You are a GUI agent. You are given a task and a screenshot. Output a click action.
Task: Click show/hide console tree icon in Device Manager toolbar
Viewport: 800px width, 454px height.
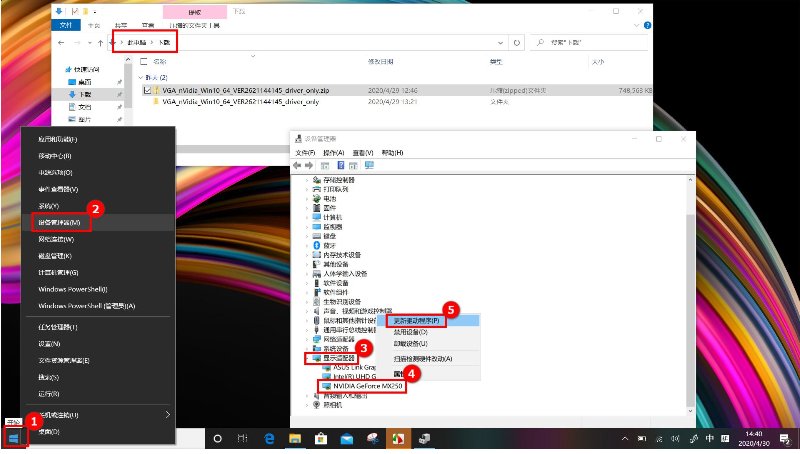pos(324,165)
